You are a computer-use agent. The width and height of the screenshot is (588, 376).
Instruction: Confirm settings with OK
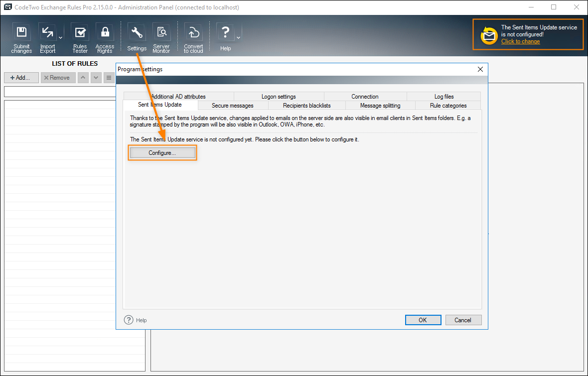(423, 320)
